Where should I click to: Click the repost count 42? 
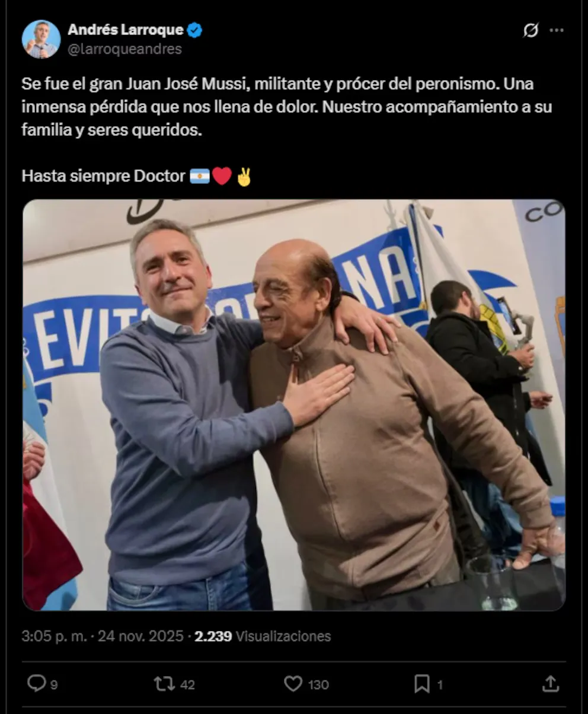tap(187, 685)
